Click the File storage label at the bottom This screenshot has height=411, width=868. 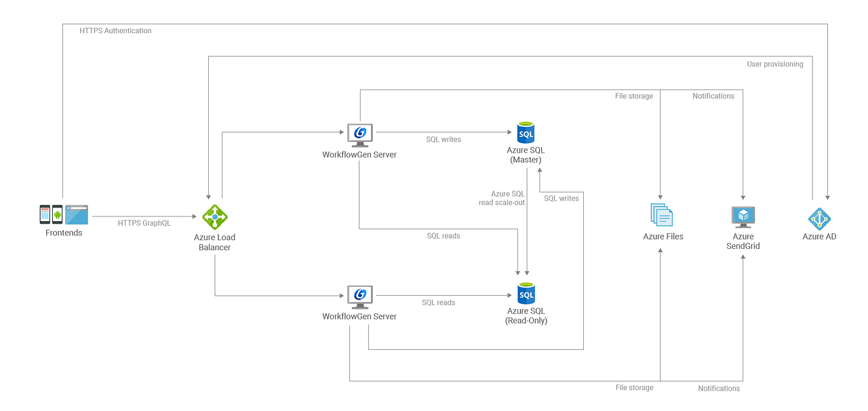tap(634, 387)
